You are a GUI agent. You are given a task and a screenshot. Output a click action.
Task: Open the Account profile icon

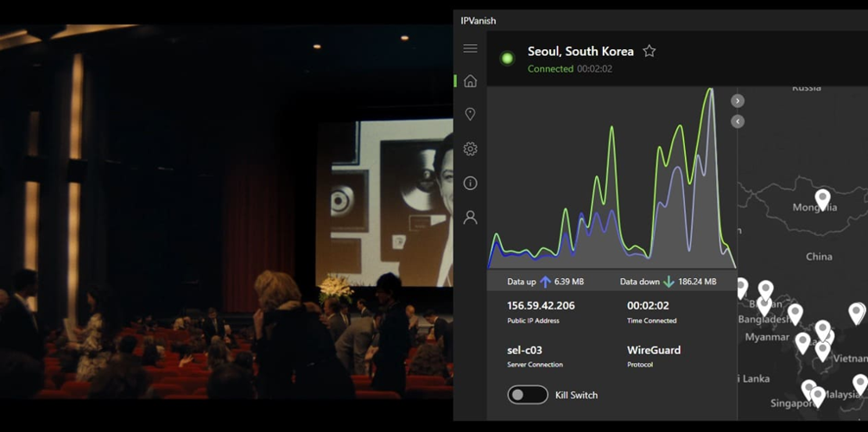[470, 218]
